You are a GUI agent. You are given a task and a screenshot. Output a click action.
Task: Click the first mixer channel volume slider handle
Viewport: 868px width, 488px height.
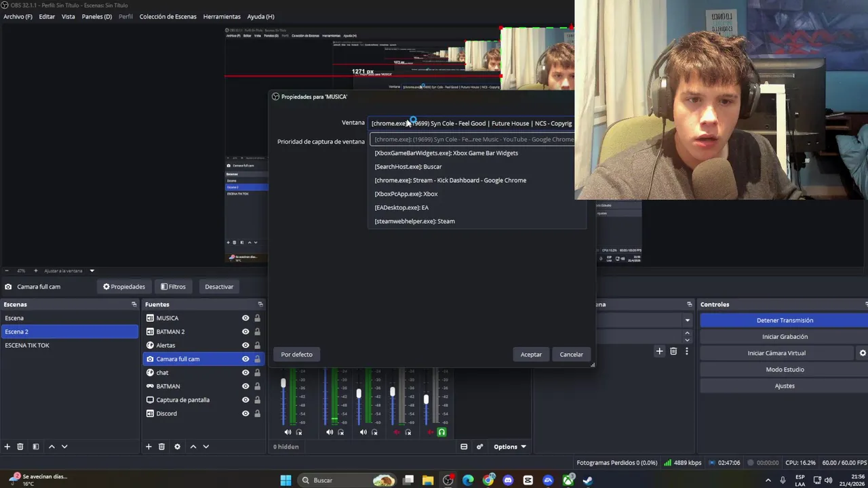pyautogui.click(x=283, y=384)
